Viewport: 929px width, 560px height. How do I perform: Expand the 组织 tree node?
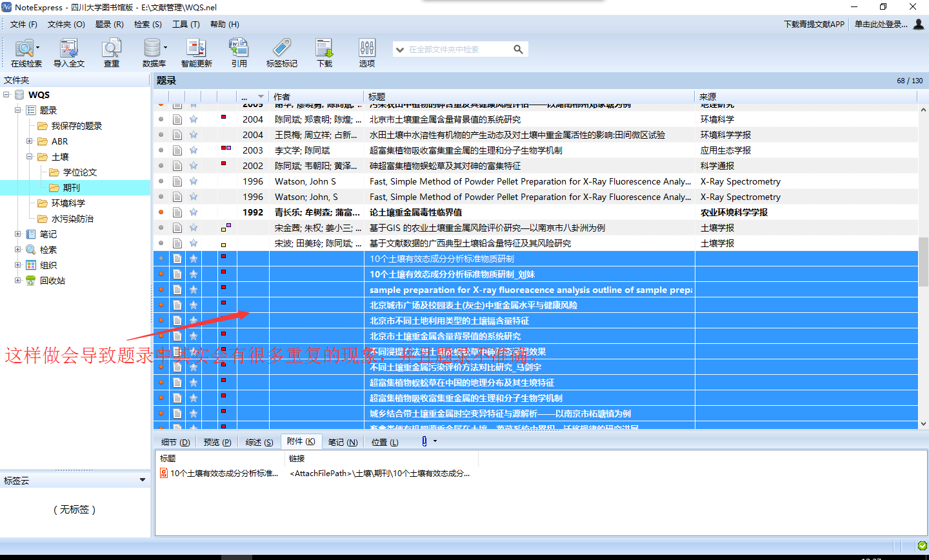(18, 265)
